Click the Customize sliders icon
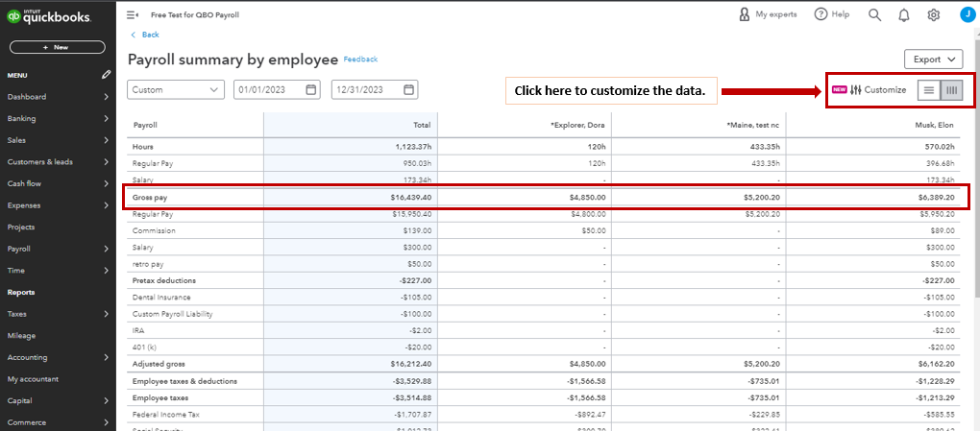The height and width of the screenshot is (431, 980). point(856,90)
